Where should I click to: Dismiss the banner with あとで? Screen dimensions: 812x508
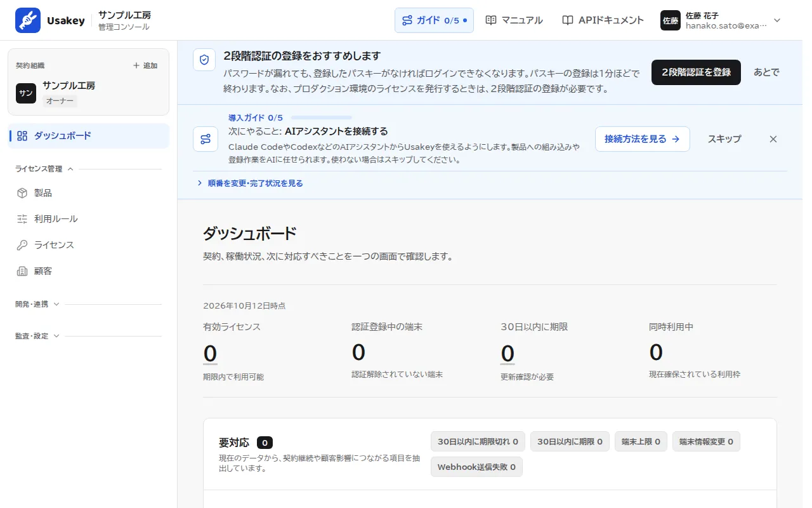tap(766, 72)
